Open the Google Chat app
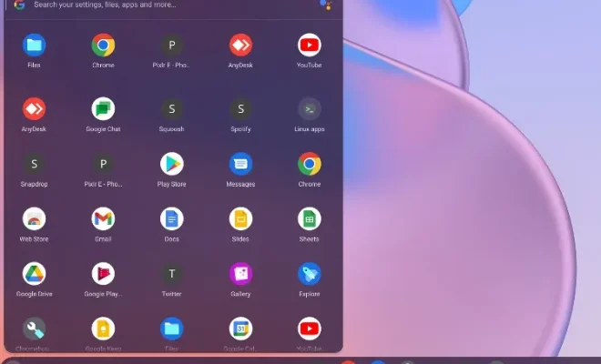 coord(103,109)
